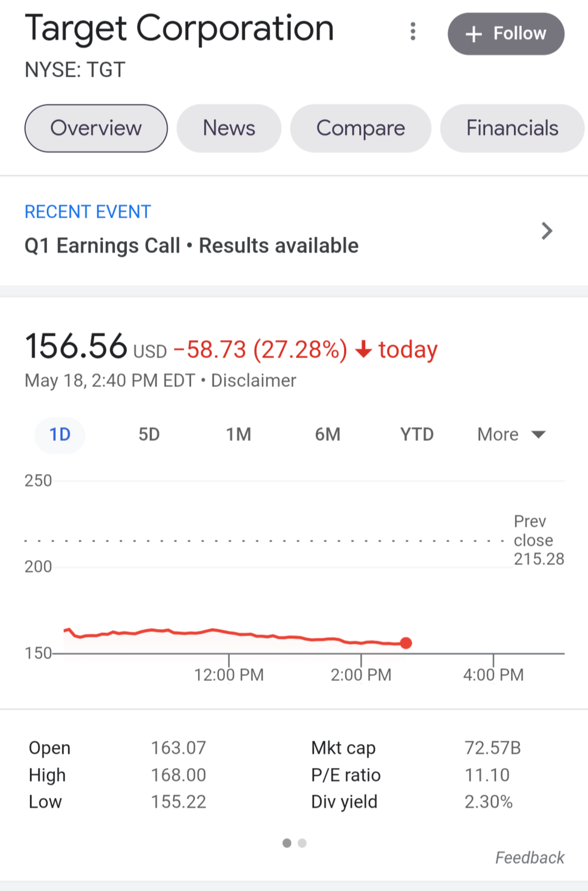Click the red current price marker dot
Screen dimensions: 588x891
[x=406, y=643]
